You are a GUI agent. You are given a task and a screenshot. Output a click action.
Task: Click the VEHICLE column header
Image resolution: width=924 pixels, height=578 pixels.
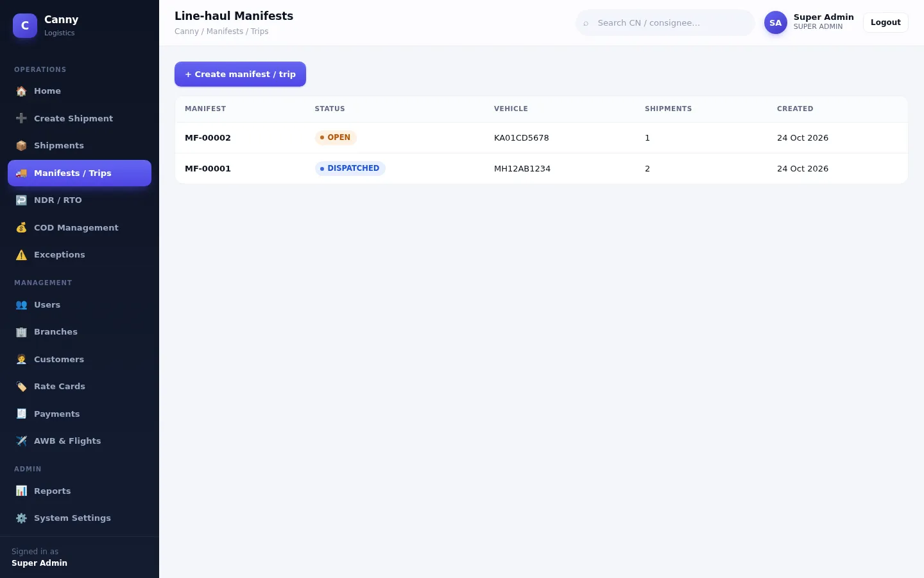pos(511,109)
